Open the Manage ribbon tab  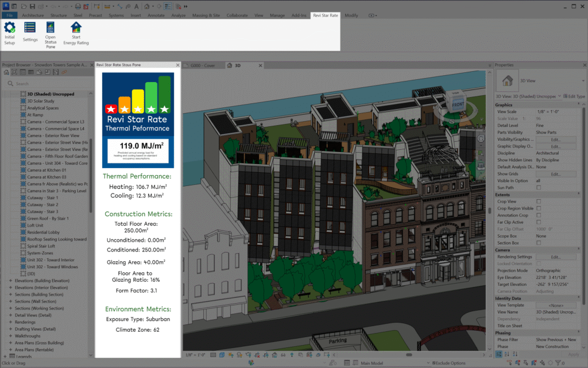point(278,16)
